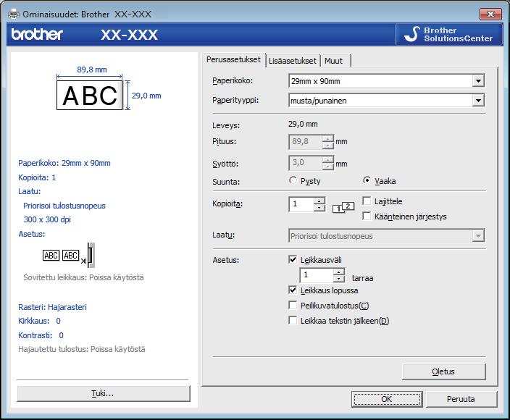Screen dimensions: 510x420
Task: Click 'Kirkkaus: 0' text
Action: (x=39, y=321)
